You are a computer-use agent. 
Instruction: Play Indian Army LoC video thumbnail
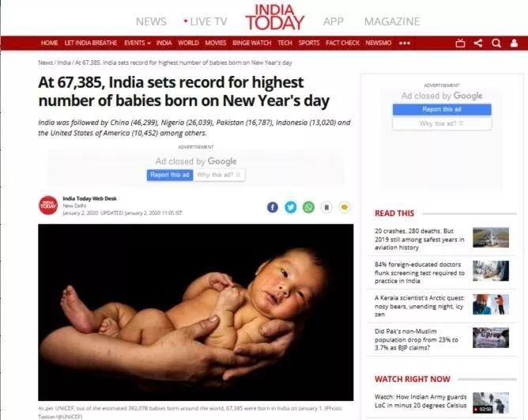coord(491,403)
